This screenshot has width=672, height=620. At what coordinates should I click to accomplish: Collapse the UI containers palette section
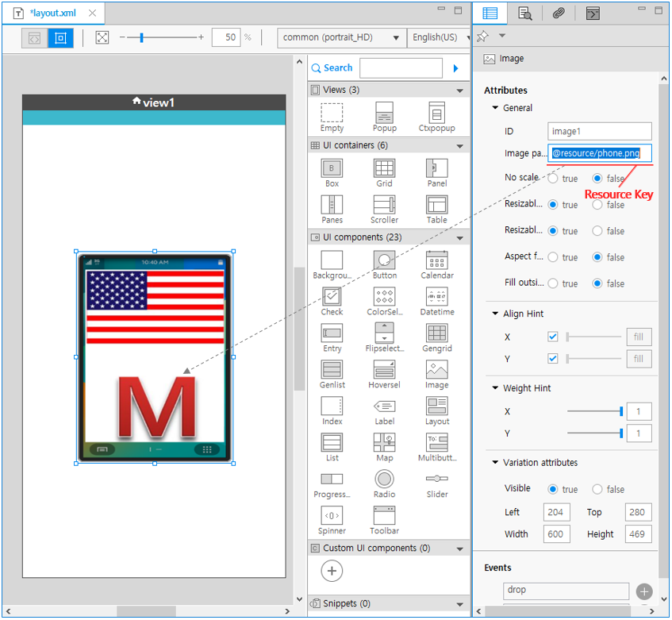point(459,146)
